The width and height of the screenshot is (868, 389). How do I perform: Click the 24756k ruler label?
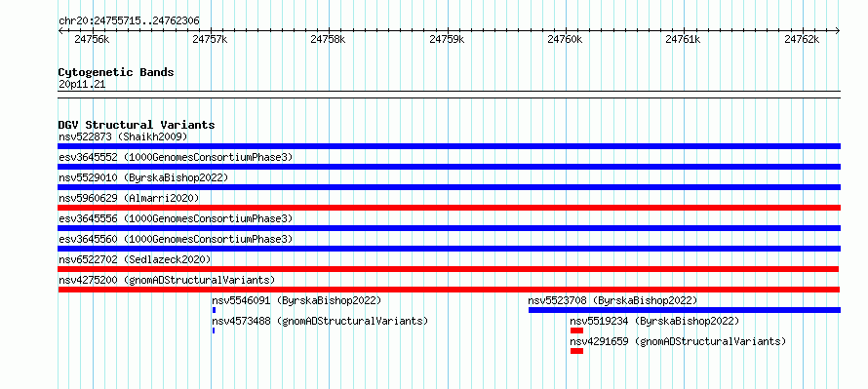tap(92, 39)
